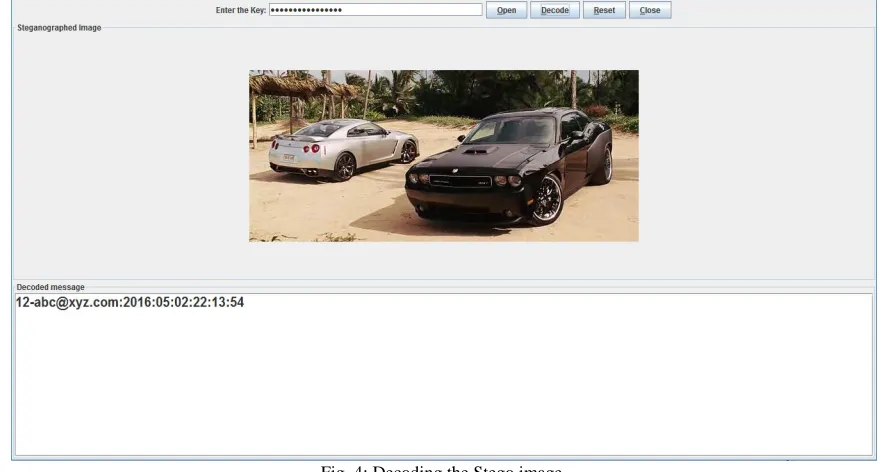Viewport: 880px width, 472px height.
Task: Select the decoded text 12-abc@xyz.com:2016:05:02:22:13:54
Action: [x=130, y=303]
